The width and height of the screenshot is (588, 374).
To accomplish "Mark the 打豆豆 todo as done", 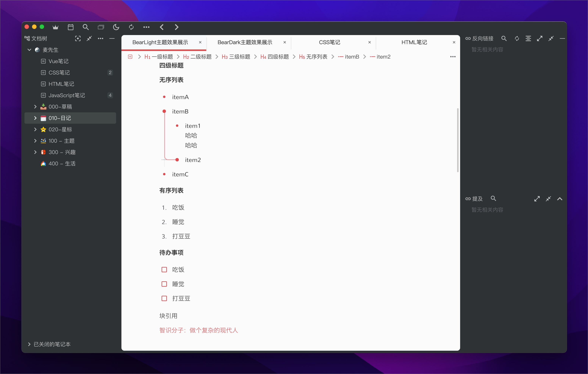I will [164, 299].
